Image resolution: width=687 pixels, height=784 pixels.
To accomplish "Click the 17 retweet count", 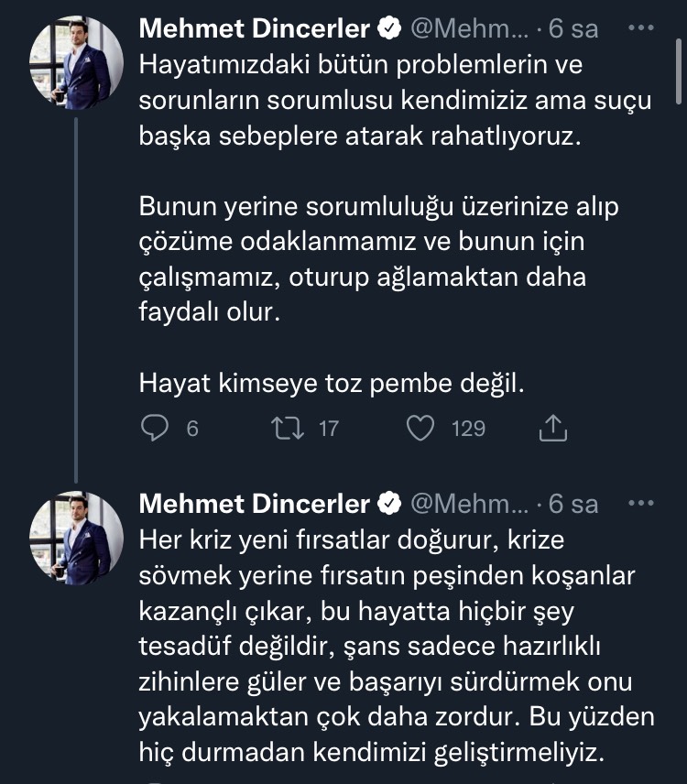I will [328, 428].
